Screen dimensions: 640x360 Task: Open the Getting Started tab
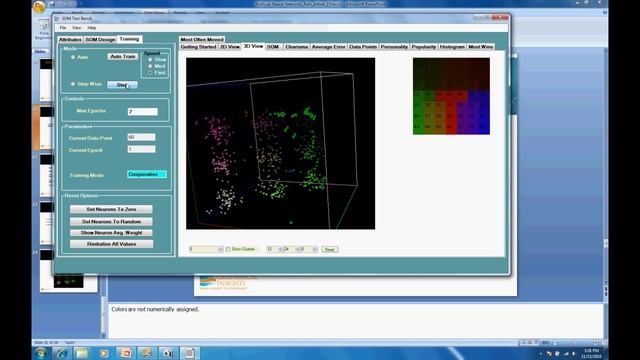(x=198, y=47)
